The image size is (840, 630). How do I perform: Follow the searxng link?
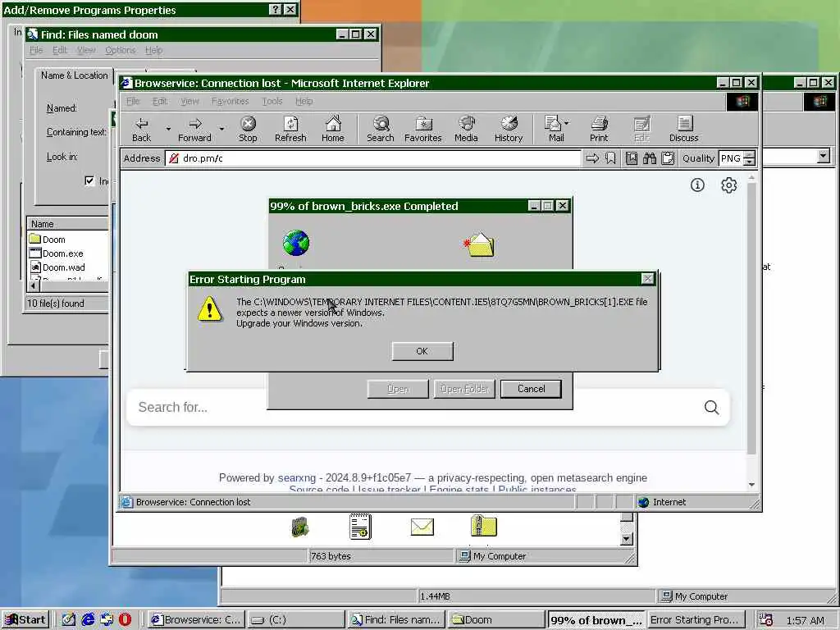297,478
